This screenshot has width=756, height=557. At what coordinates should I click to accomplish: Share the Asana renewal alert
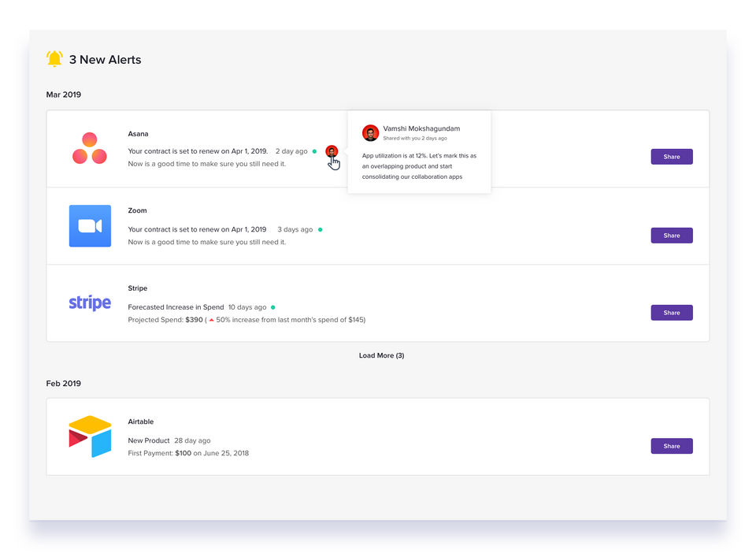[671, 157]
